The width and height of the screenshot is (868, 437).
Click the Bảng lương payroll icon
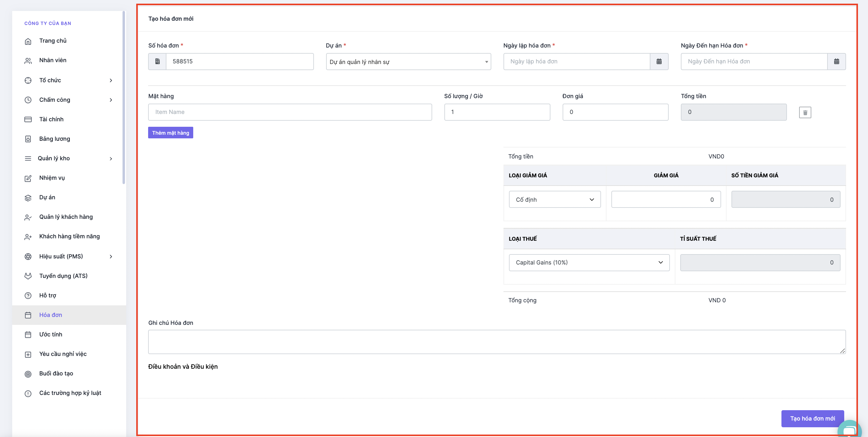pyautogui.click(x=28, y=139)
